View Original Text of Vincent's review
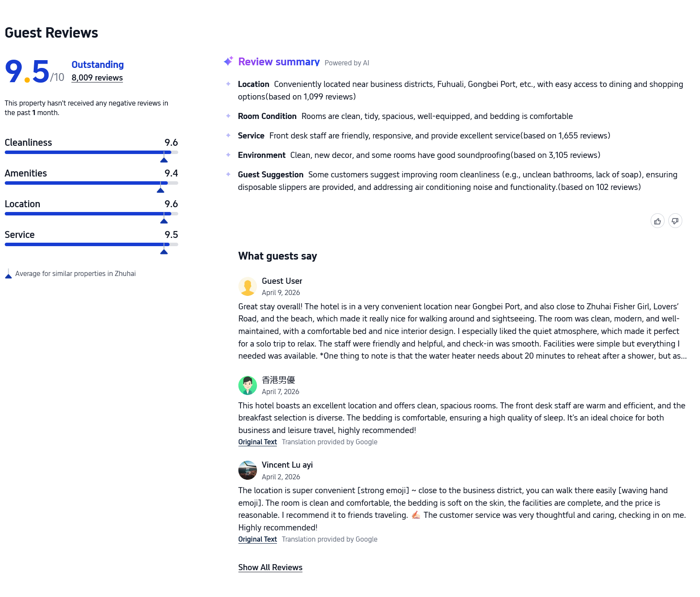700x597 pixels. (x=257, y=539)
